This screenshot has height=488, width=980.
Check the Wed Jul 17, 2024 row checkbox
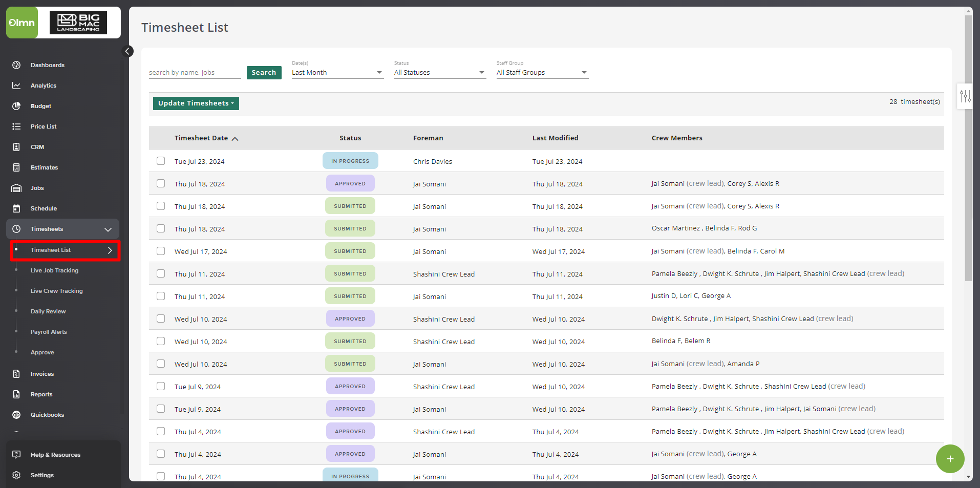click(x=161, y=251)
